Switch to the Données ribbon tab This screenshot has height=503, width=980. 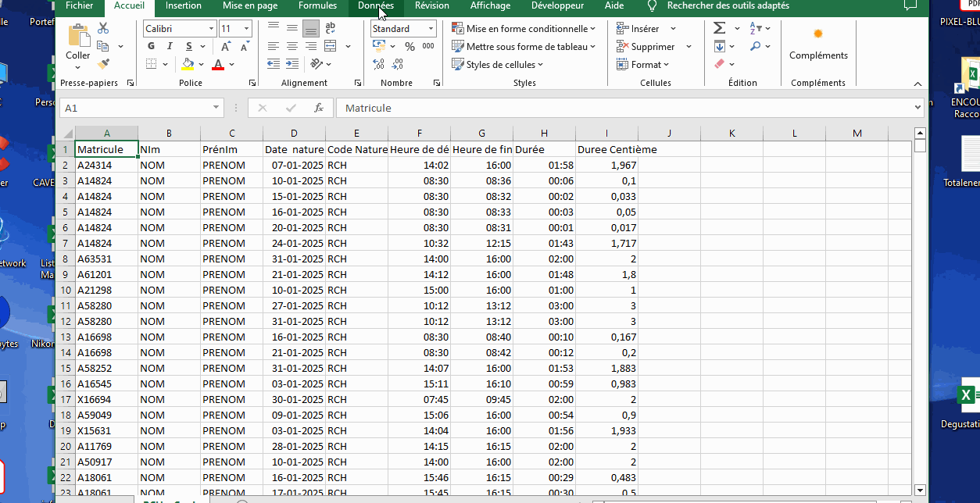coord(376,6)
